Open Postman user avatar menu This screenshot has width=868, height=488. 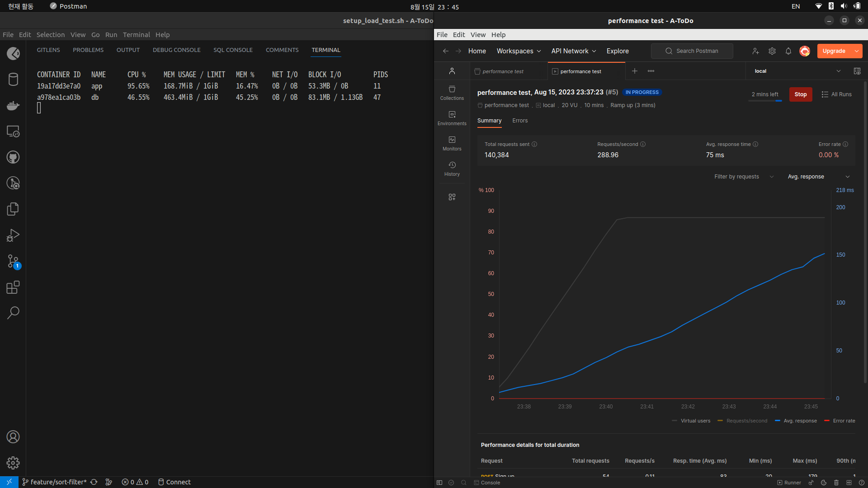(x=805, y=51)
